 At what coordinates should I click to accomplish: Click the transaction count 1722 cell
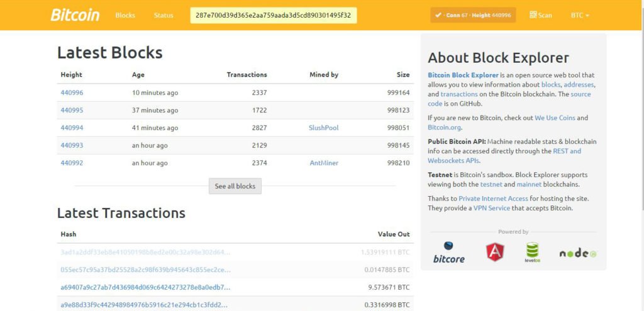(260, 111)
